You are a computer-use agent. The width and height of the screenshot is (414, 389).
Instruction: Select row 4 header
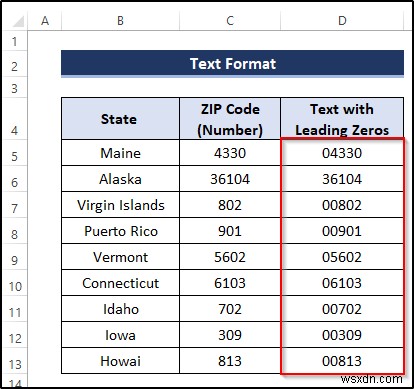click(14, 119)
